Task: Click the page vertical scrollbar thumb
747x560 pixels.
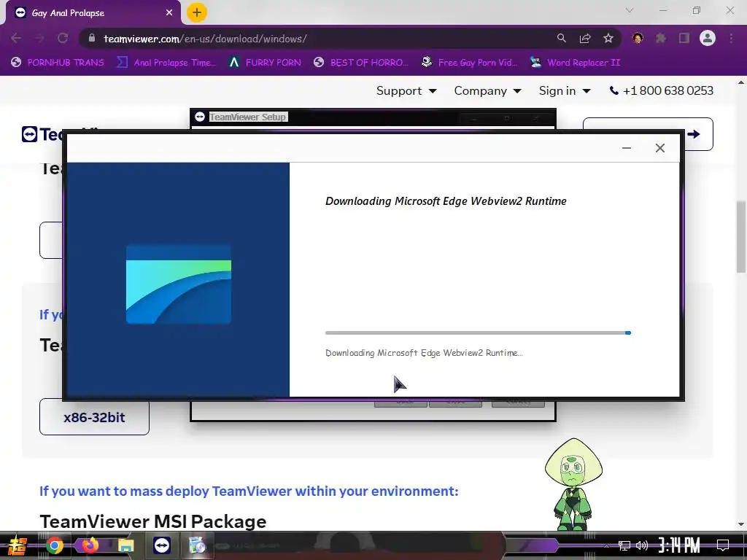Action: (x=741, y=237)
